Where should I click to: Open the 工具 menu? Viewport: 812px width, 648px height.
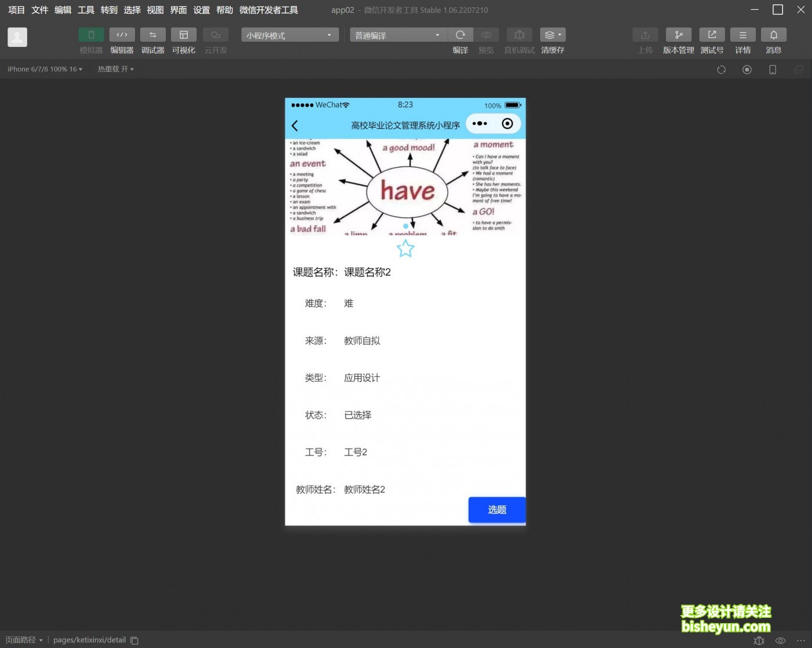pos(86,10)
